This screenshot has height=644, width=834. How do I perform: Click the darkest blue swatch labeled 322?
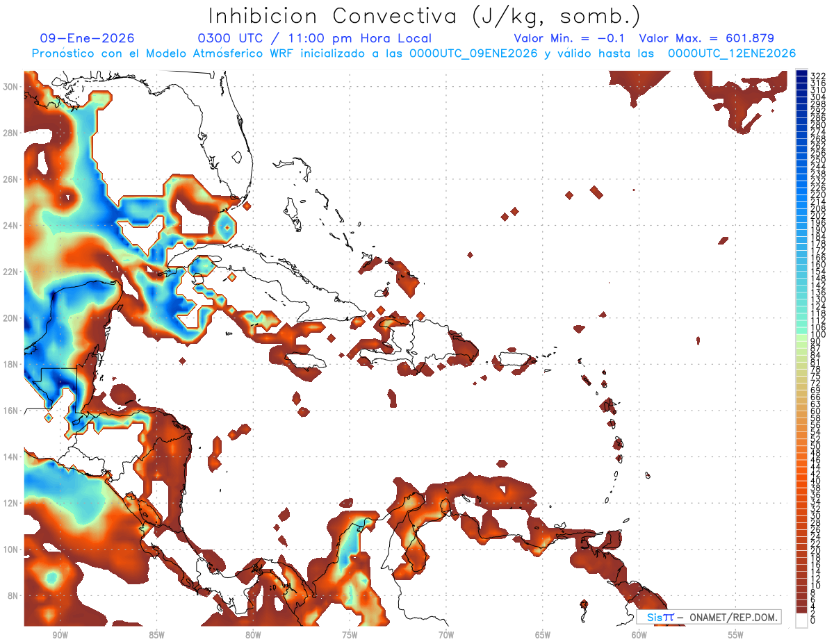[801, 73]
